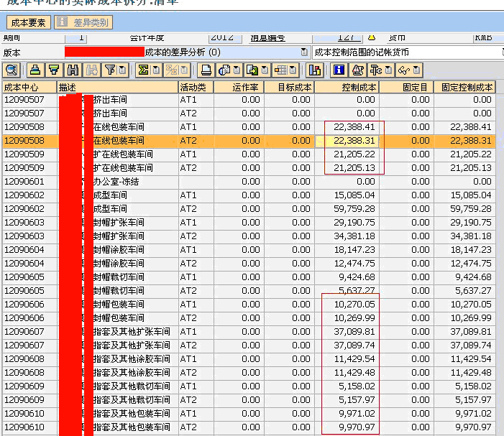
Task: Click the highlighted cell 22,388.31 in 控制成本
Action: coord(347,141)
